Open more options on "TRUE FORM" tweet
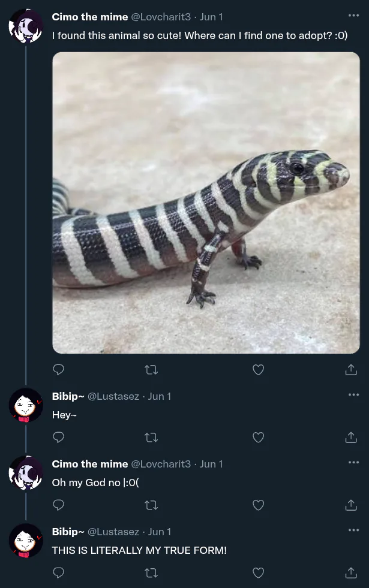The width and height of the screenshot is (369, 588). point(353,530)
